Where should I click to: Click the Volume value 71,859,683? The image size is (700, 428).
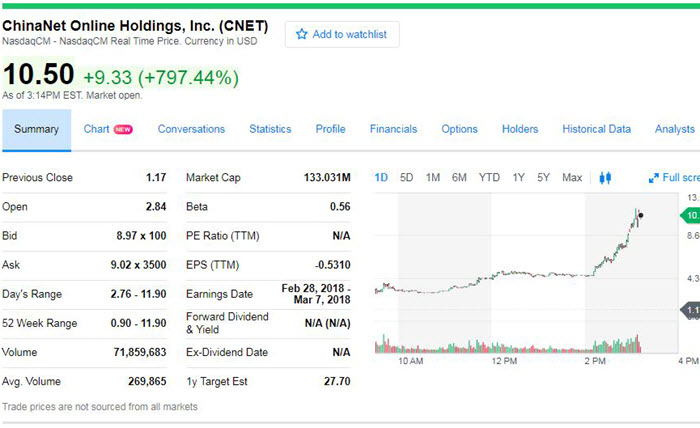(x=140, y=352)
